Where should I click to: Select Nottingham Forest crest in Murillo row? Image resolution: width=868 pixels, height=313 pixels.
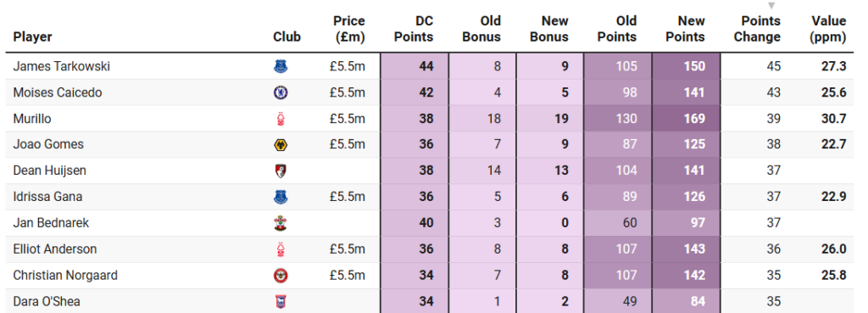tap(281, 119)
